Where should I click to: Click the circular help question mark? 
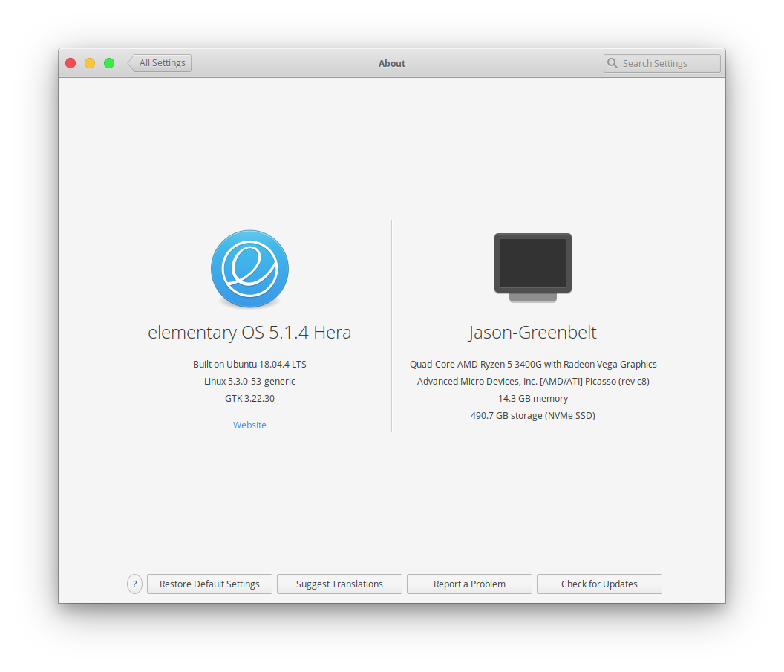click(x=134, y=584)
